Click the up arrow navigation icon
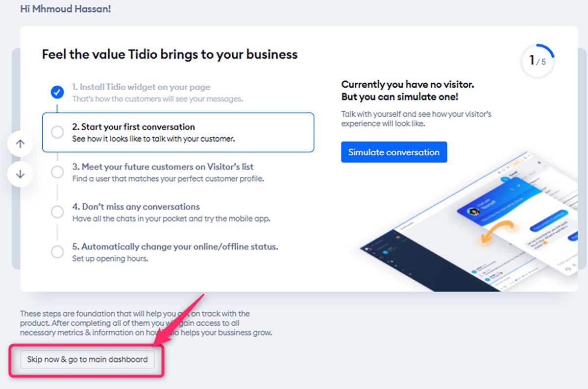Screen dimensions: 588x389 coord(20,144)
